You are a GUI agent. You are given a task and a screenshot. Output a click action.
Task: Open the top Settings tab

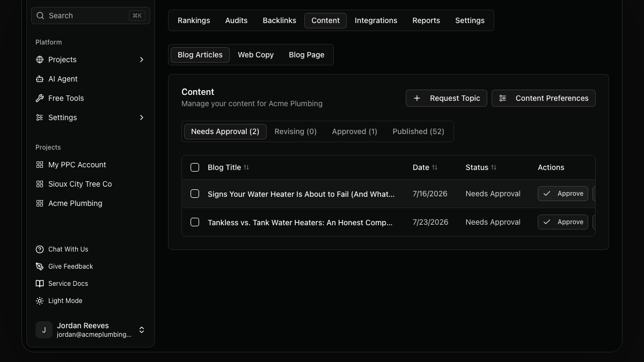click(470, 20)
